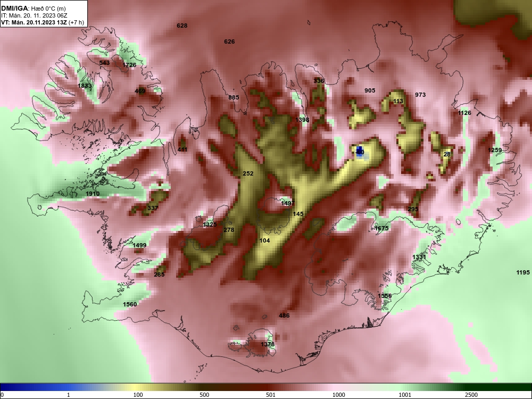
Task: Select the height value 1833
Action: 85,86
